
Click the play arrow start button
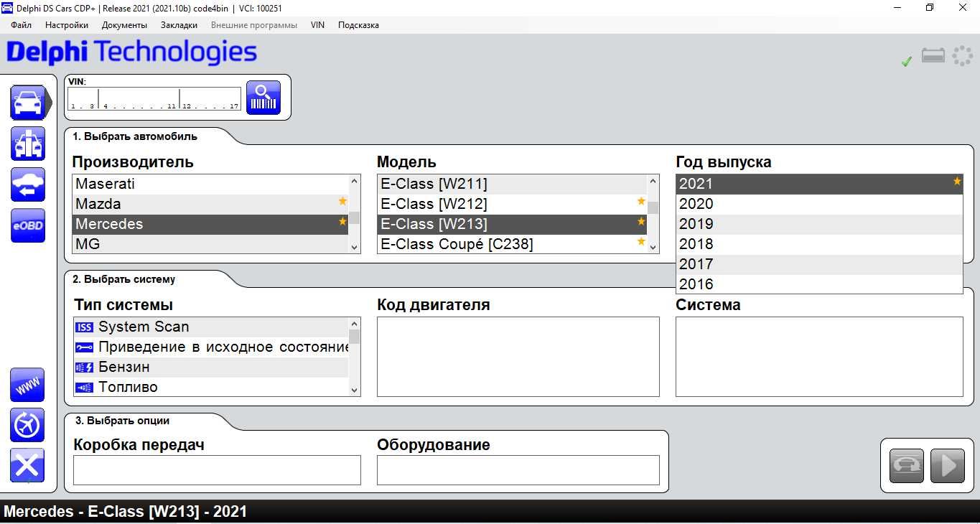[x=947, y=466]
